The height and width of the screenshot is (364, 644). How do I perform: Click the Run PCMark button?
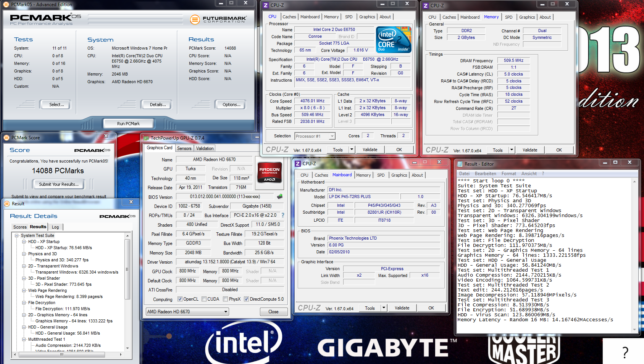(128, 124)
